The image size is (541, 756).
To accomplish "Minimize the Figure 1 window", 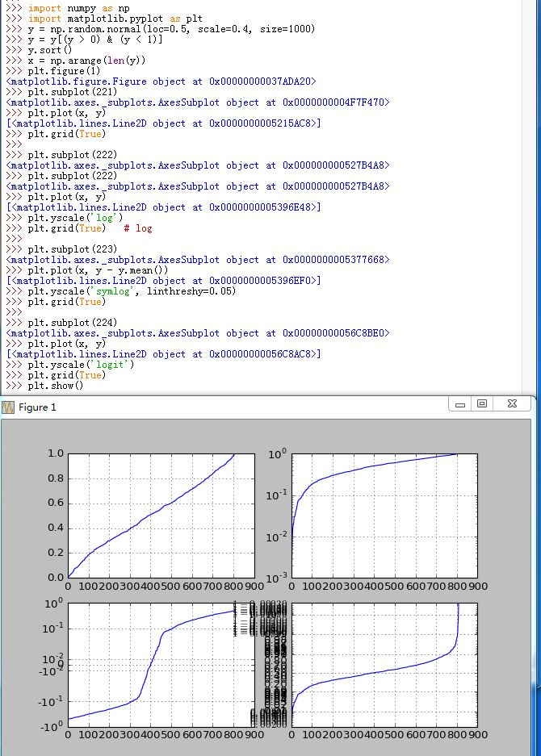I will [460, 404].
